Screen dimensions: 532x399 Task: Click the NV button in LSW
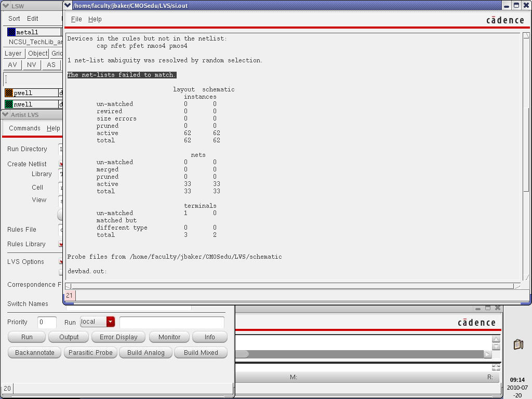(32, 65)
